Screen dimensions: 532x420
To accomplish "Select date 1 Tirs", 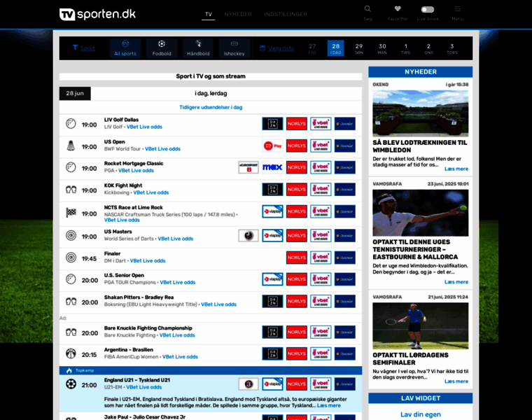I will 406,48.
